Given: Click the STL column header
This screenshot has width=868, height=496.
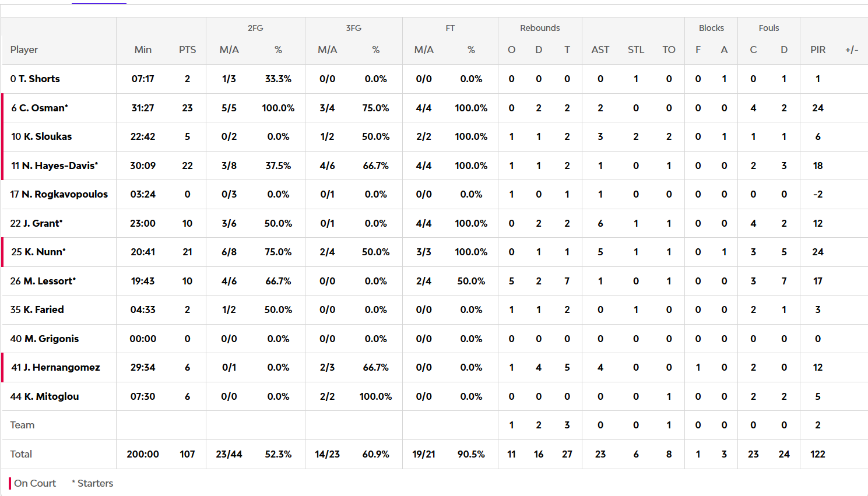Looking at the screenshot, I should [x=636, y=50].
